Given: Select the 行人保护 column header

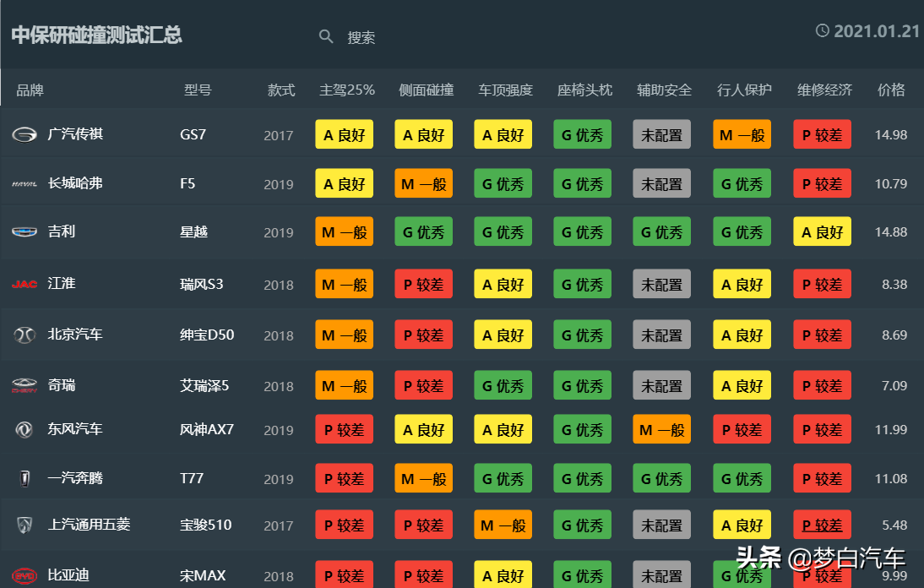Looking at the screenshot, I should (x=744, y=90).
